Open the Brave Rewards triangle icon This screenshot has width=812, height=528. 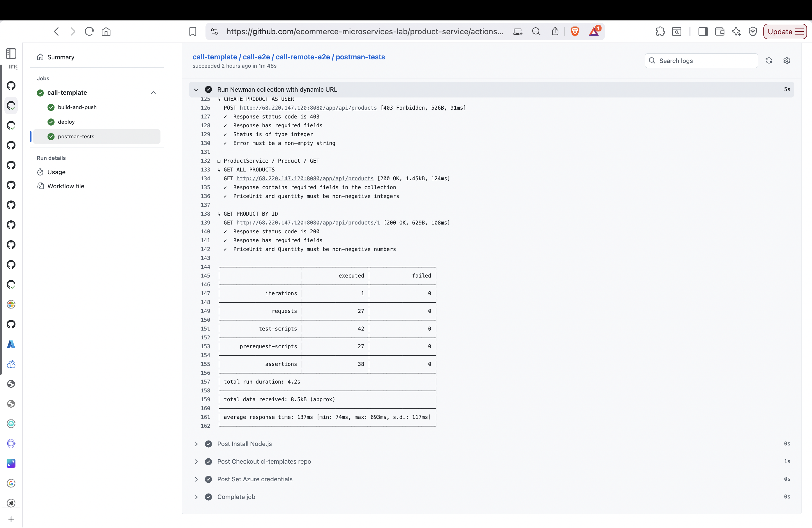point(594,31)
